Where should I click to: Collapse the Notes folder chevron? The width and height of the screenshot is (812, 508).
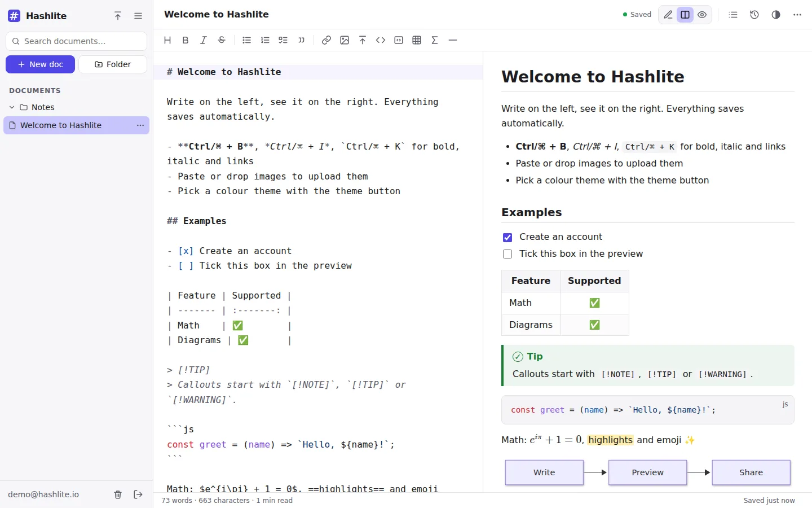click(x=12, y=107)
